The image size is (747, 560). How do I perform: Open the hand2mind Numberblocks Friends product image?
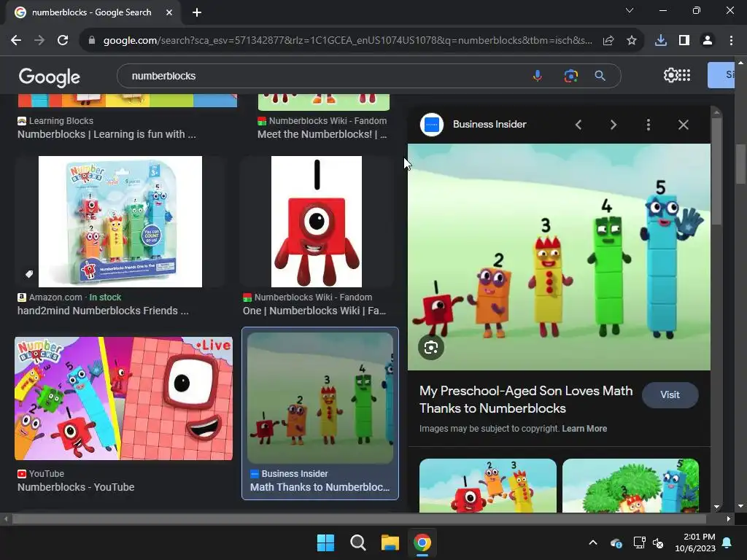pyautogui.click(x=120, y=222)
